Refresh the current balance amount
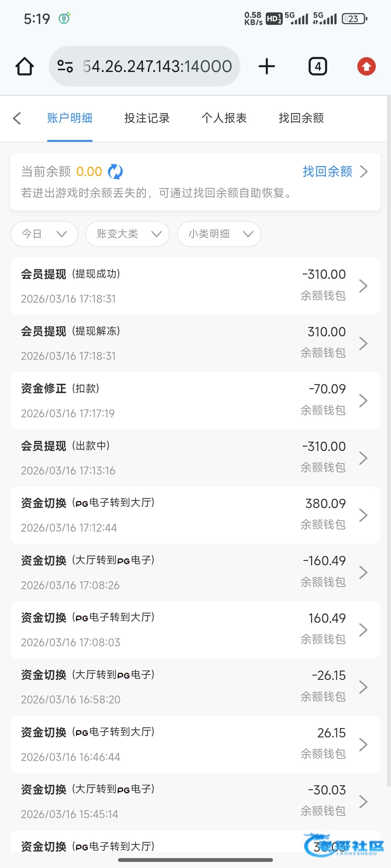Image resolution: width=391 pixels, height=868 pixels. point(115,171)
